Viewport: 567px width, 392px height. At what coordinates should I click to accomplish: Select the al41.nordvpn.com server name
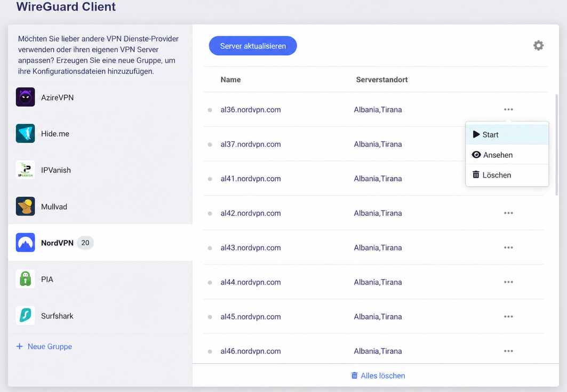coord(251,179)
